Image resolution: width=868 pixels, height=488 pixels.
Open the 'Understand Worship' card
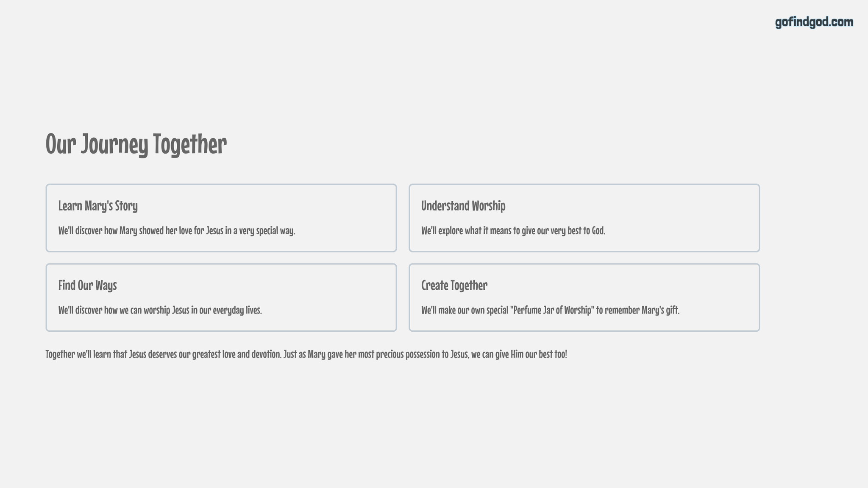click(x=584, y=218)
